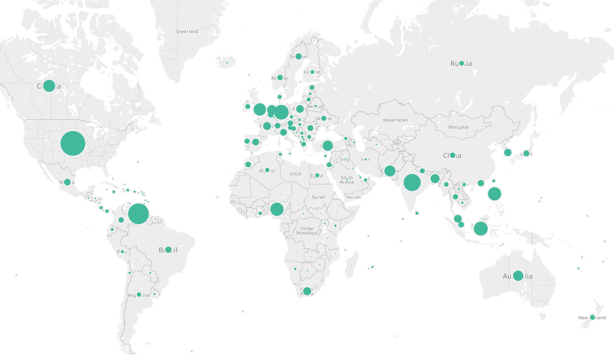Click the large bubble over India

pyautogui.click(x=412, y=182)
